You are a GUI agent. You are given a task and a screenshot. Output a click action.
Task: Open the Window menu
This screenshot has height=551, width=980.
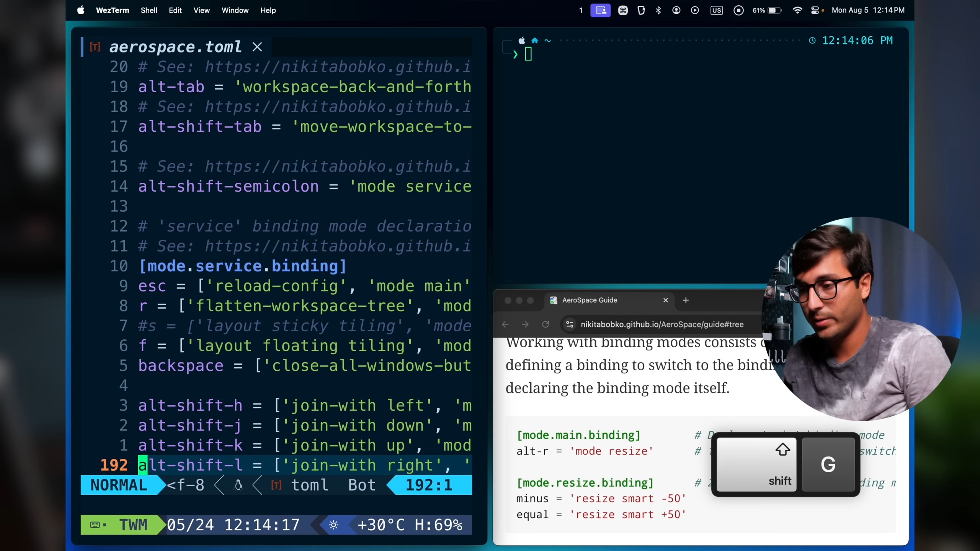point(235,10)
